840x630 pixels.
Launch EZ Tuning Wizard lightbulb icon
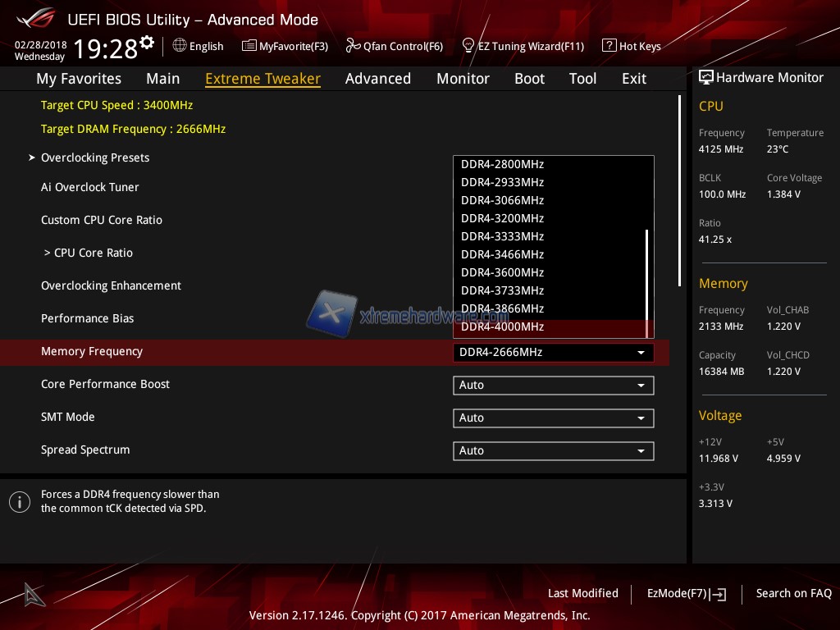click(468, 46)
